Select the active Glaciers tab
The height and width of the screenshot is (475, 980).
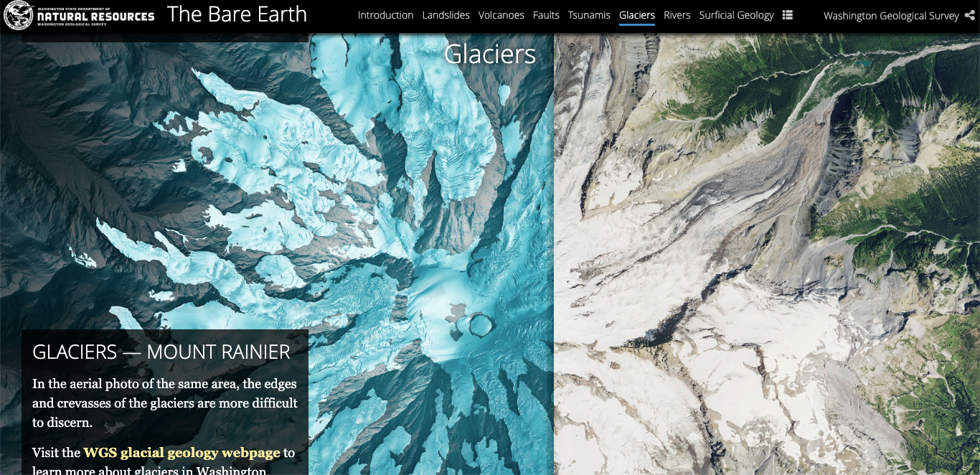coord(637,15)
